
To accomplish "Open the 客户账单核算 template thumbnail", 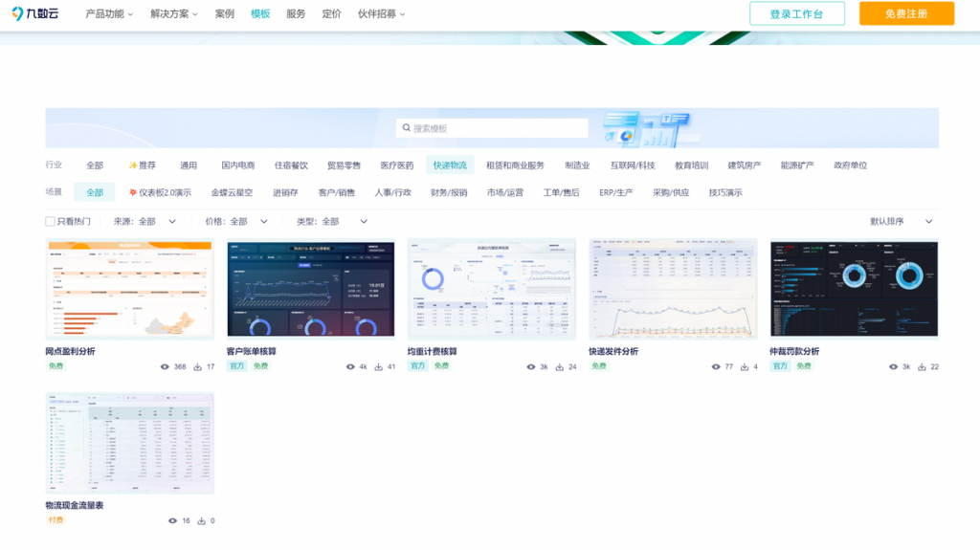I will pos(310,288).
